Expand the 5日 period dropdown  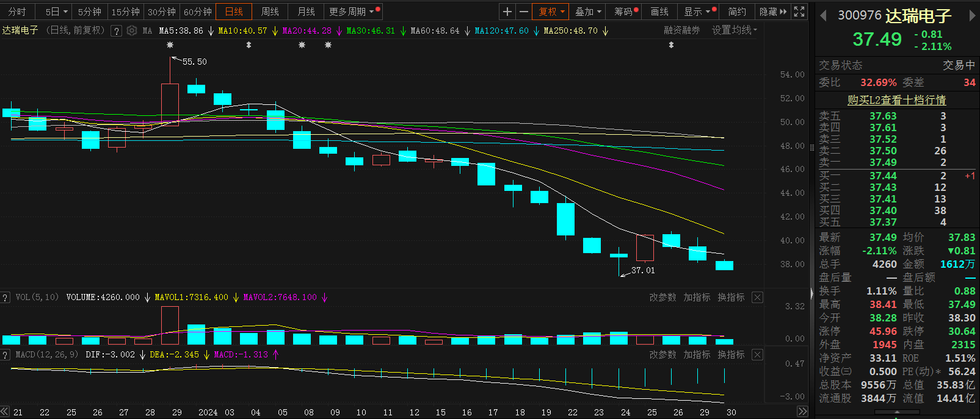pos(56,12)
